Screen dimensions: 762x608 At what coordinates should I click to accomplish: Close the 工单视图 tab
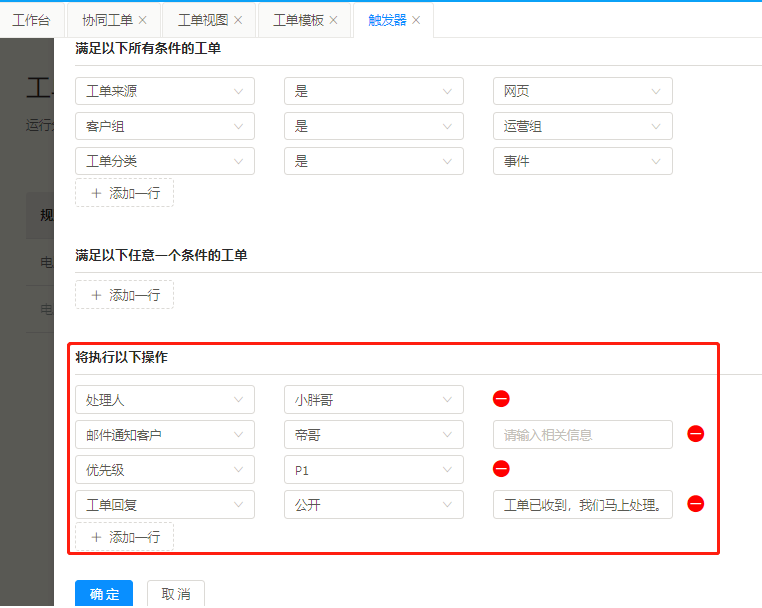(238, 20)
